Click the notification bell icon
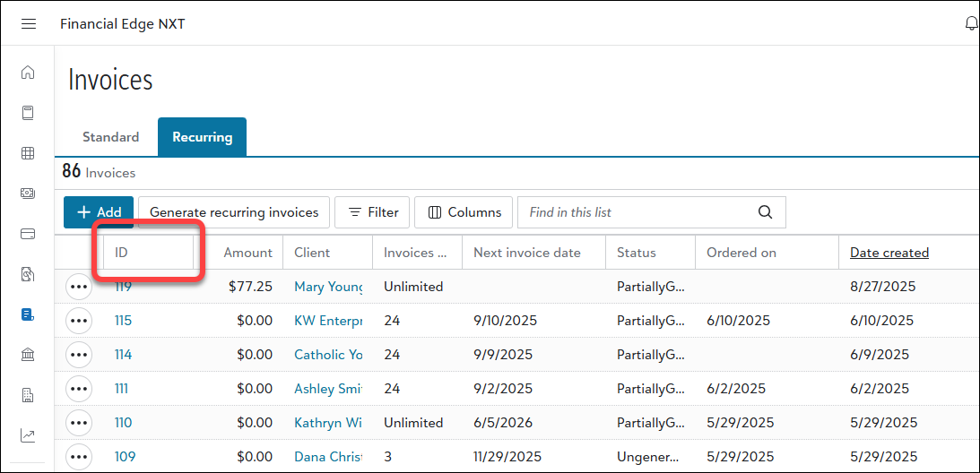Viewport: 980px width, 473px height. click(x=971, y=23)
